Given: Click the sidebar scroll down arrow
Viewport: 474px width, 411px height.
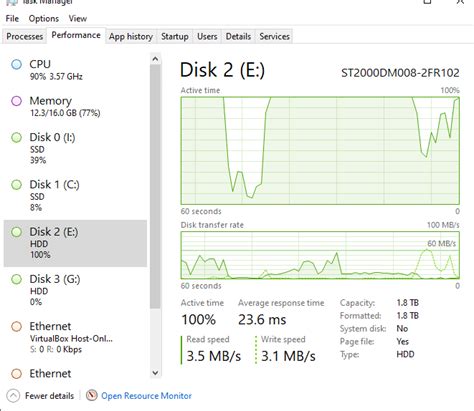Looking at the screenshot, I should 155,373.
